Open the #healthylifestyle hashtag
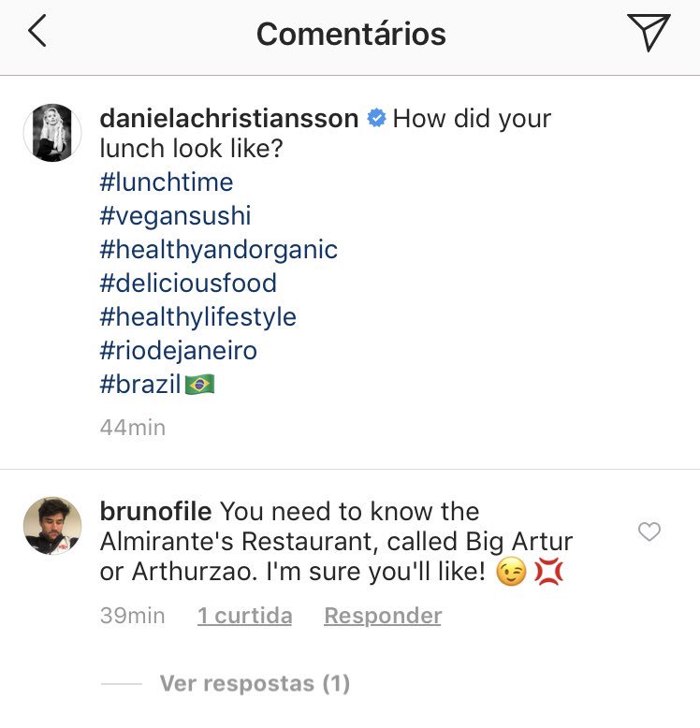The image size is (700, 728). [x=197, y=317]
